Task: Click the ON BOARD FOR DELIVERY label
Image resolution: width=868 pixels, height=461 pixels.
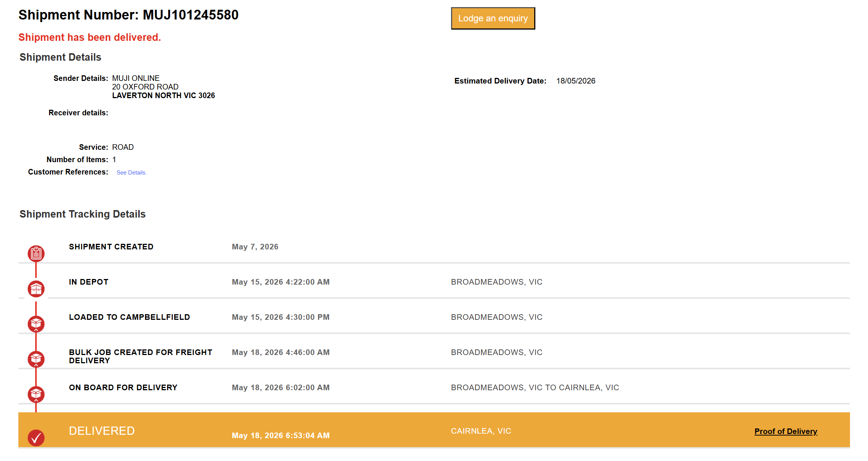Action: (123, 388)
